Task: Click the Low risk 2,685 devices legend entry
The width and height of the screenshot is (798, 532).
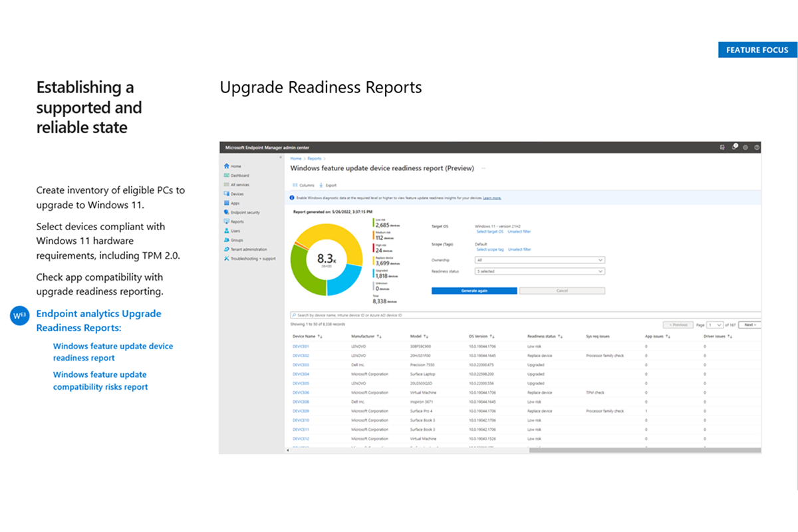Action: tap(386, 224)
